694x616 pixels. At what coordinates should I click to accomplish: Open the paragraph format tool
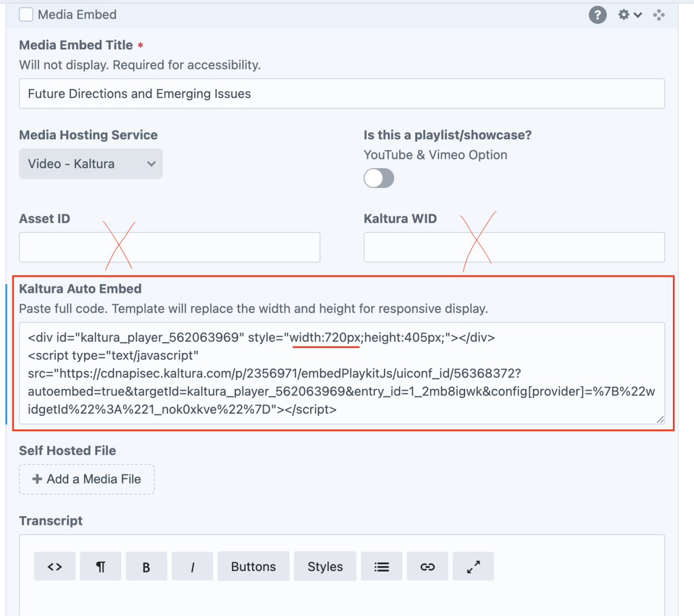click(100, 567)
